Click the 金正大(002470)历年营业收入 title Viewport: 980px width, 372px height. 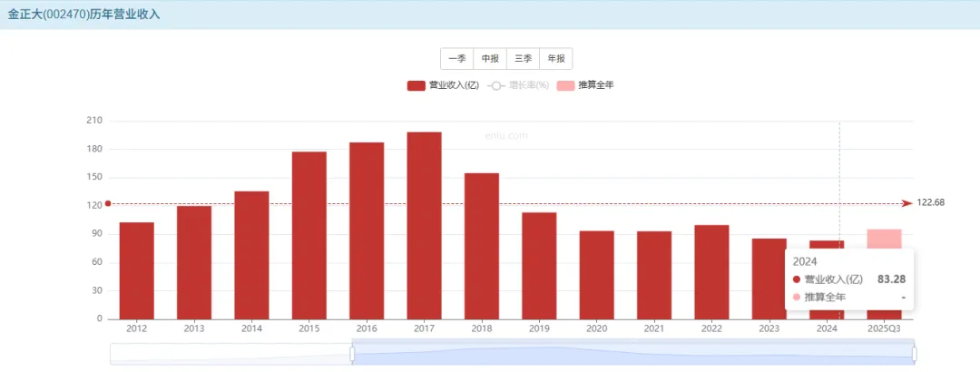(83, 15)
